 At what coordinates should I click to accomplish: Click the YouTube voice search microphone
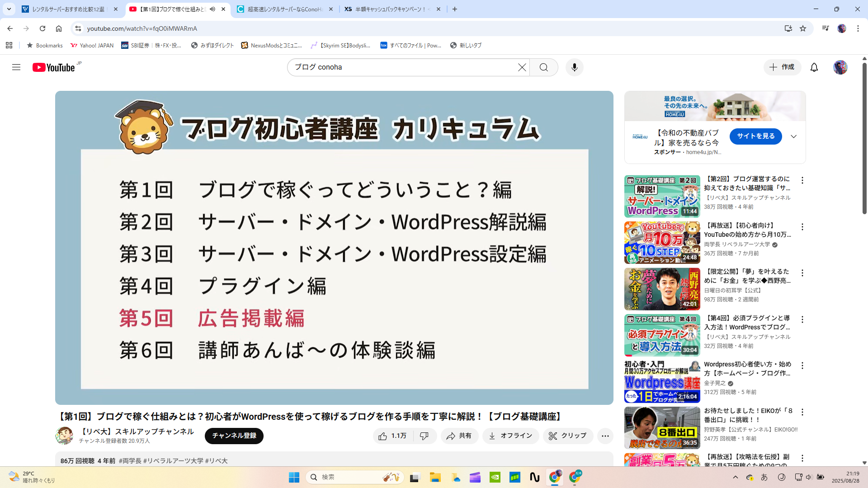(574, 67)
